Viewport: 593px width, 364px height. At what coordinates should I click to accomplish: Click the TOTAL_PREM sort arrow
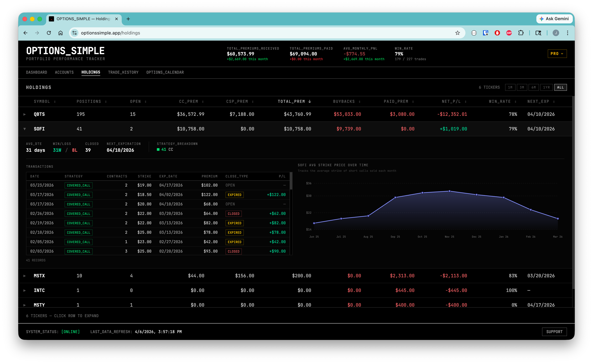pos(310,101)
